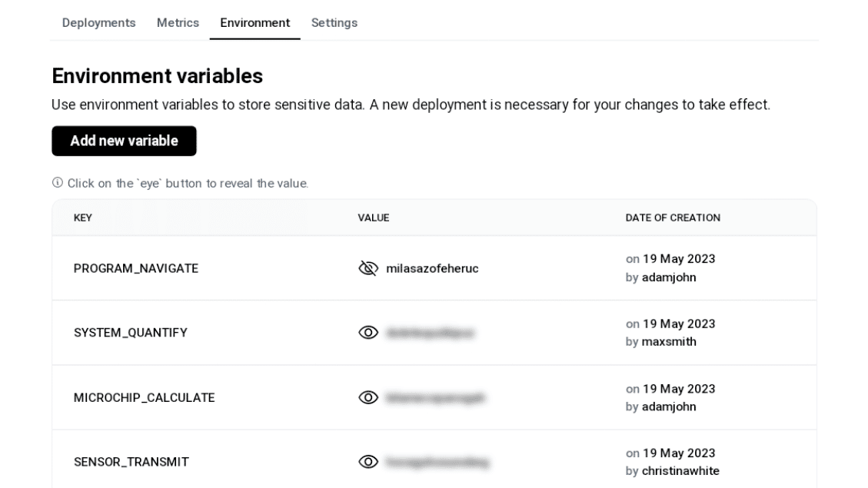Select the SENSOR_TRANSMIT key row
Image resolution: width=868 pixels, height=488 pixels.
[x=131, y=462]
